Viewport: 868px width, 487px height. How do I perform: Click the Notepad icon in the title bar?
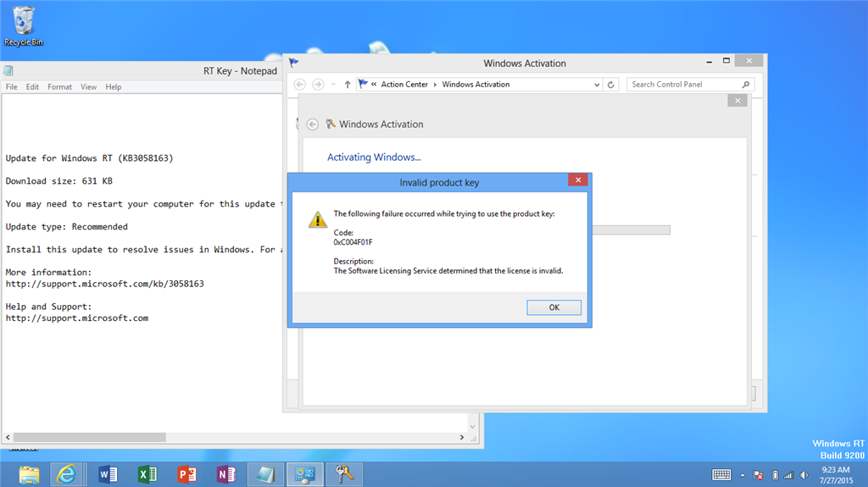tap(8, 71)
